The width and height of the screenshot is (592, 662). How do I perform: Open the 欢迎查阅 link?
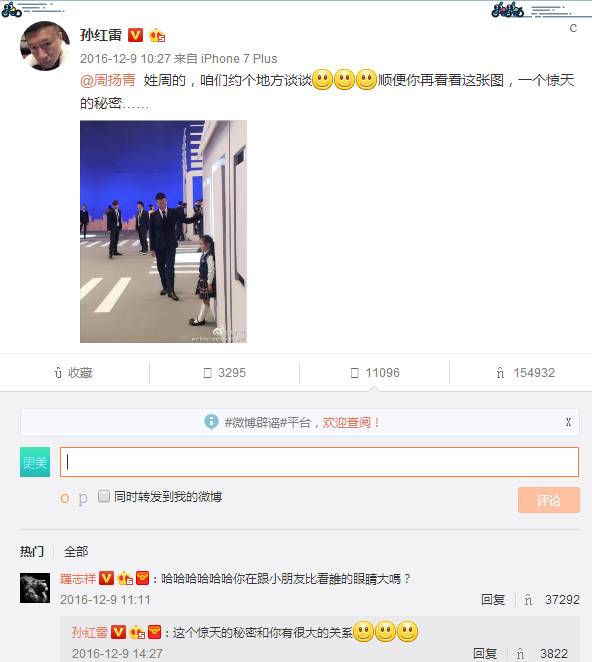point(351,422)
